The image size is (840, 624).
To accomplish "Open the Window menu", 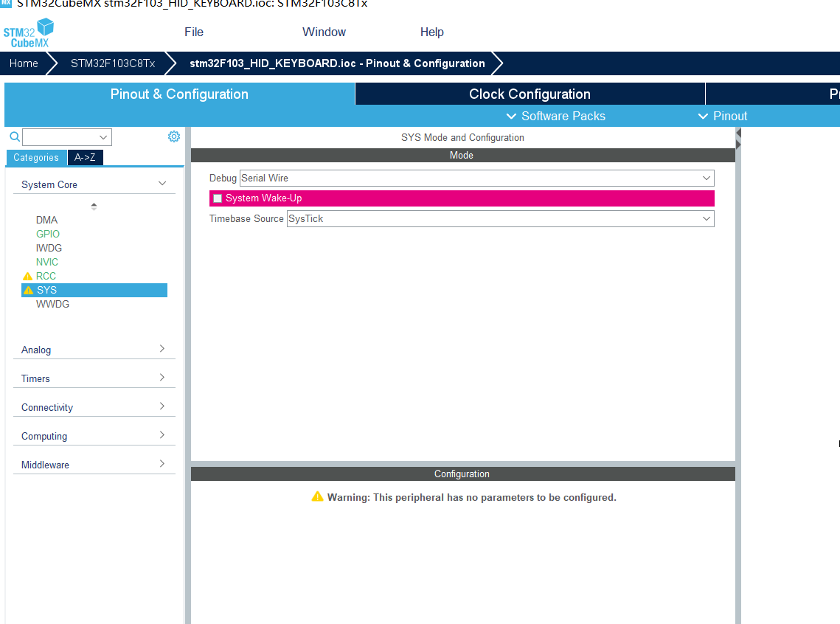I will pyautogui.click(x=324, y=32).
